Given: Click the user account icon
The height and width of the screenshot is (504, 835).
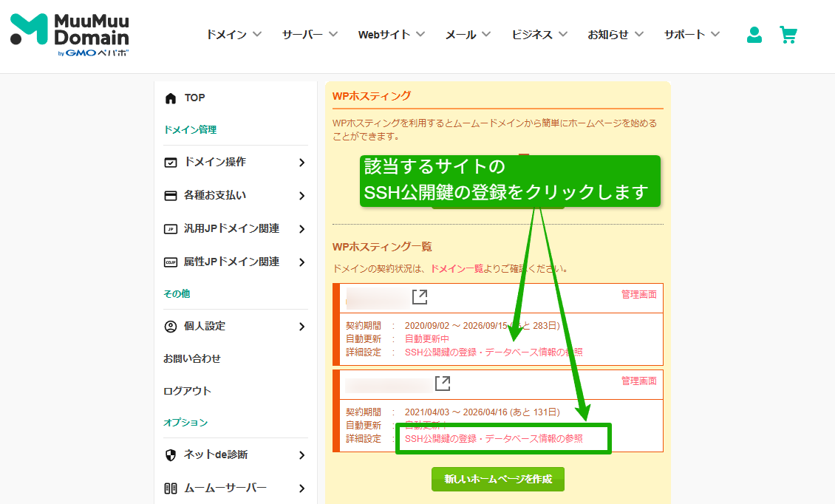Looking at the screenshot, I should [754, 35].
